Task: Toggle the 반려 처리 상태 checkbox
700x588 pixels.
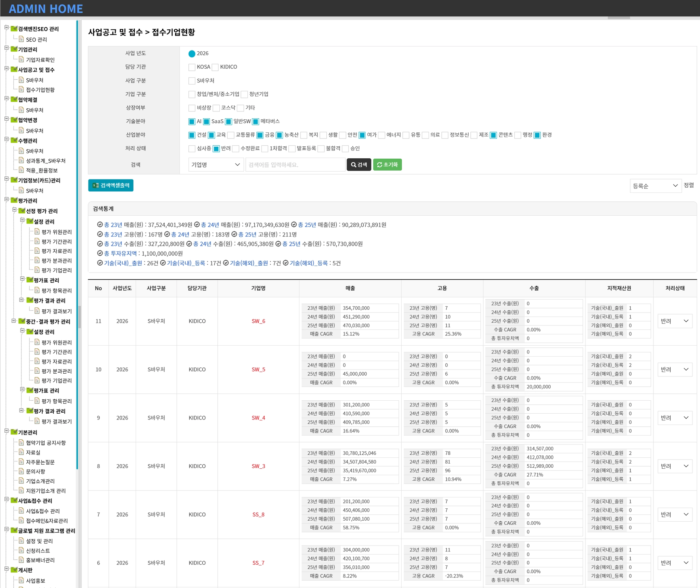Action: click(216, 148)
